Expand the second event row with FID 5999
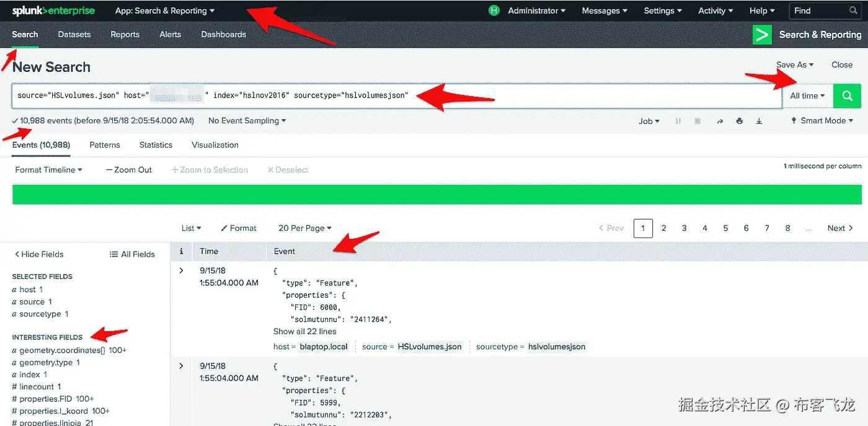Viewport: 868px width, 426px height. pyautogui.click(x=181, y=366)
